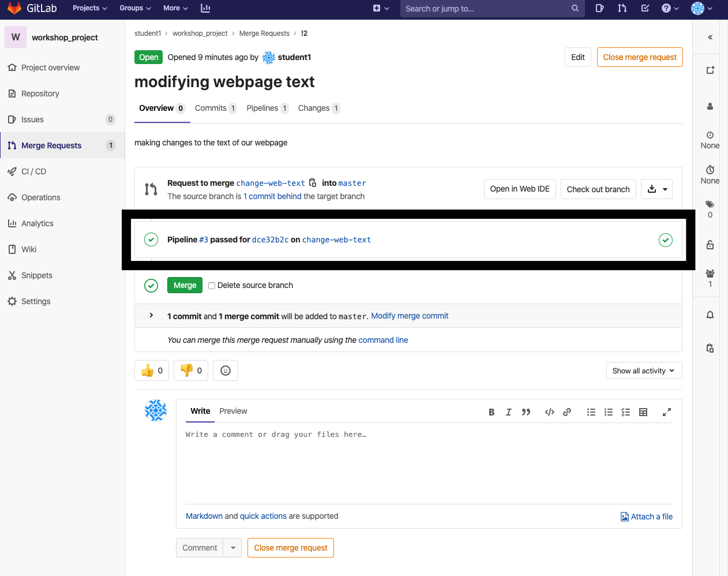Open CI / CD in the sidebar
This screenshot has height=576, width=728.
point(33,171)
